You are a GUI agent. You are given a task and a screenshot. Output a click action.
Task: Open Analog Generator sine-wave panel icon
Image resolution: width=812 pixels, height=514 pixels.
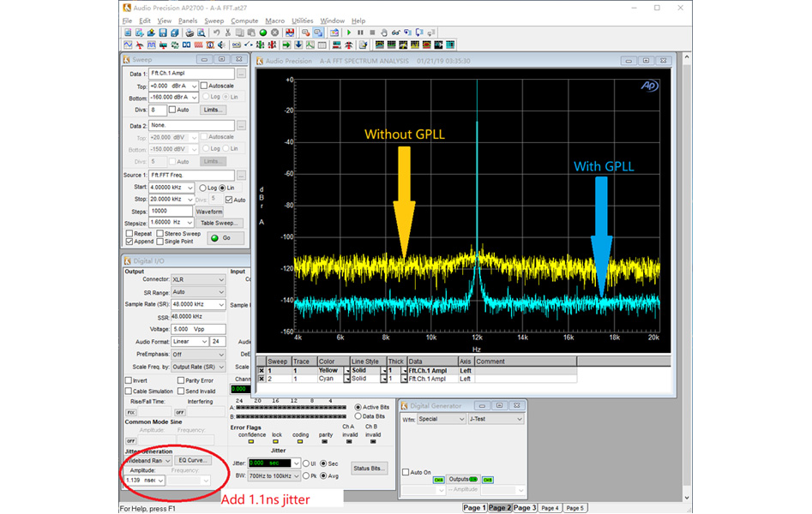(128, 45)
